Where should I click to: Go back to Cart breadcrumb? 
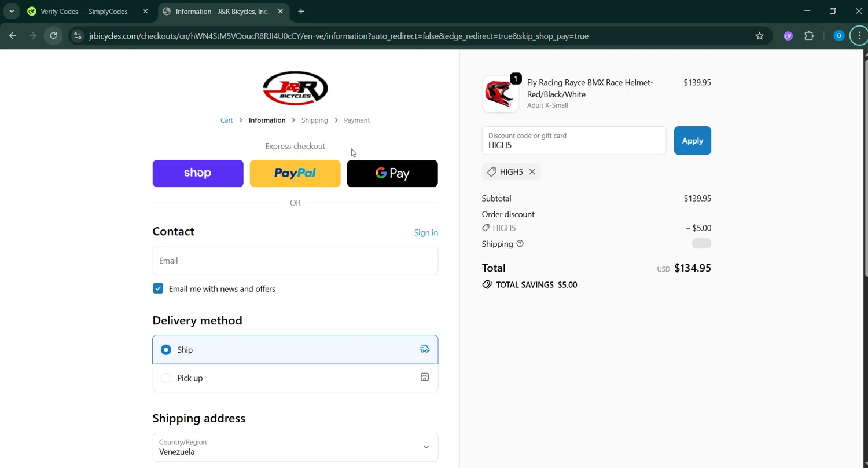226,120
